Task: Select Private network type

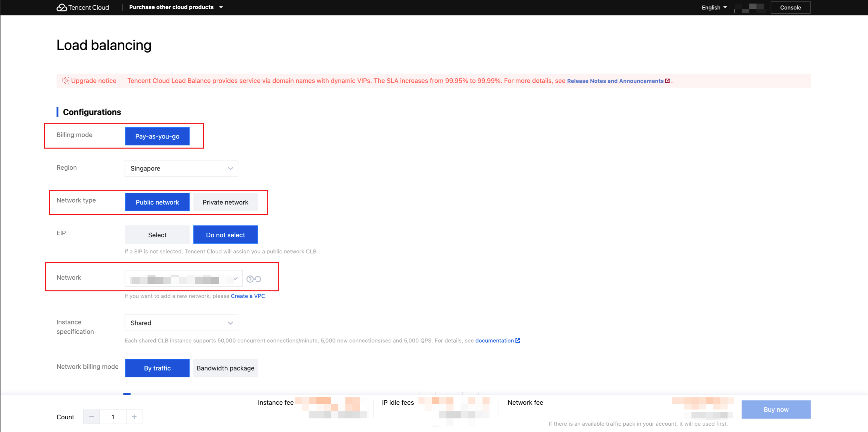Action: (x=225, y=202)
